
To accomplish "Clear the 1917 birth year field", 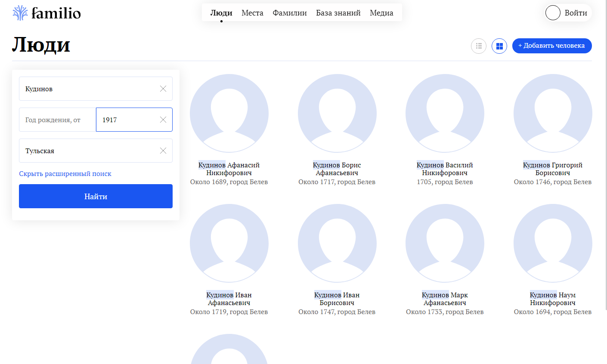I will point(163,120).
